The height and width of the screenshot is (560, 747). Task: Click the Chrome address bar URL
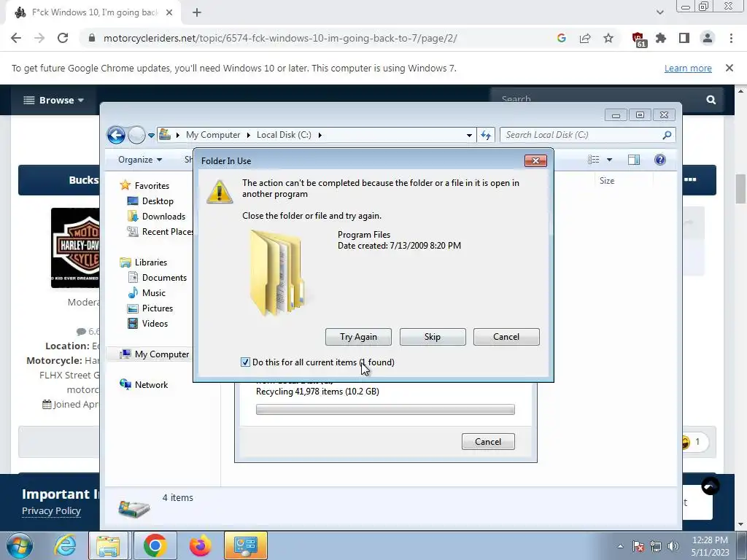(x=280, y=38)
